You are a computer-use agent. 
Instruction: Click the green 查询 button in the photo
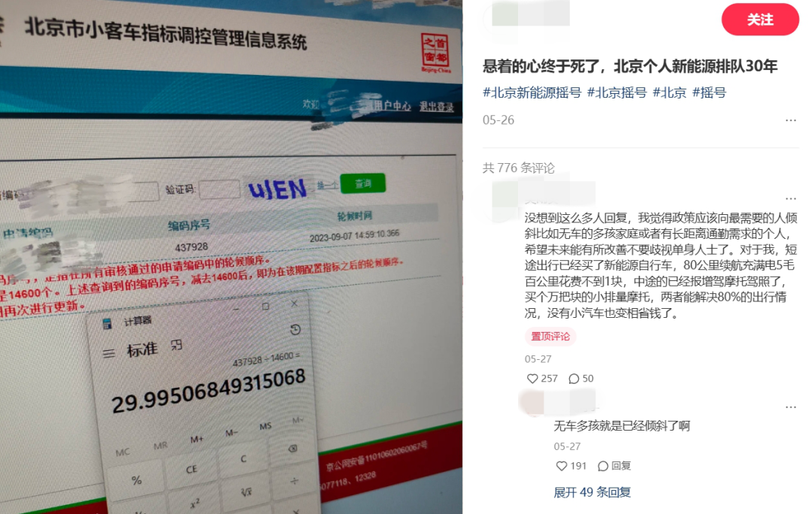pos(362,183)
